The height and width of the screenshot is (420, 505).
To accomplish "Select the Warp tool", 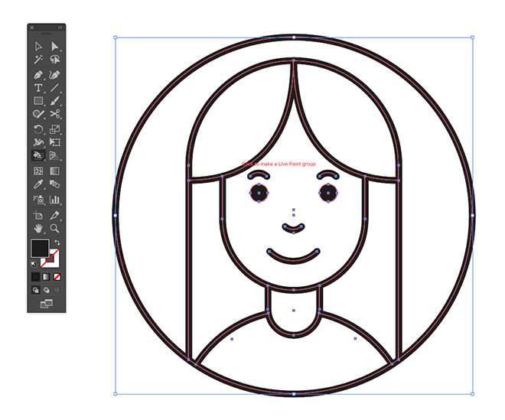I will pyautogui.click(x=38, y=142).
